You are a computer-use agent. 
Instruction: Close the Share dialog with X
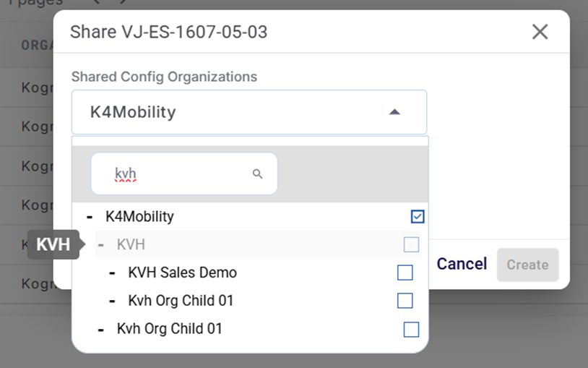pos(540,32)
